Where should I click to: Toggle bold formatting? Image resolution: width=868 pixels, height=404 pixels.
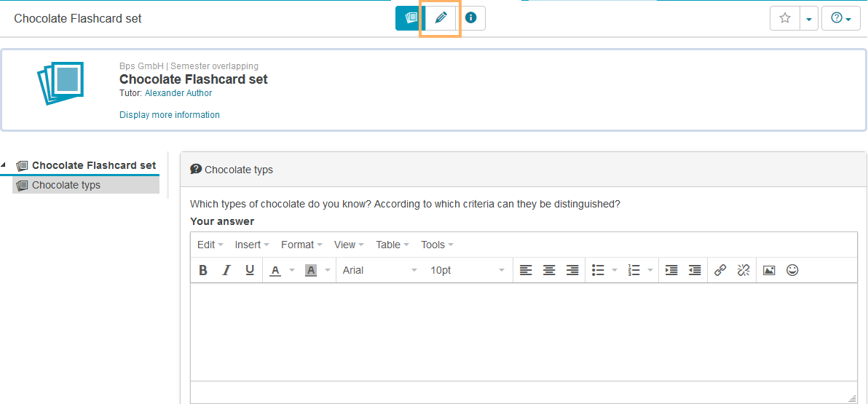pyautogui.click(x=203, y=270)
